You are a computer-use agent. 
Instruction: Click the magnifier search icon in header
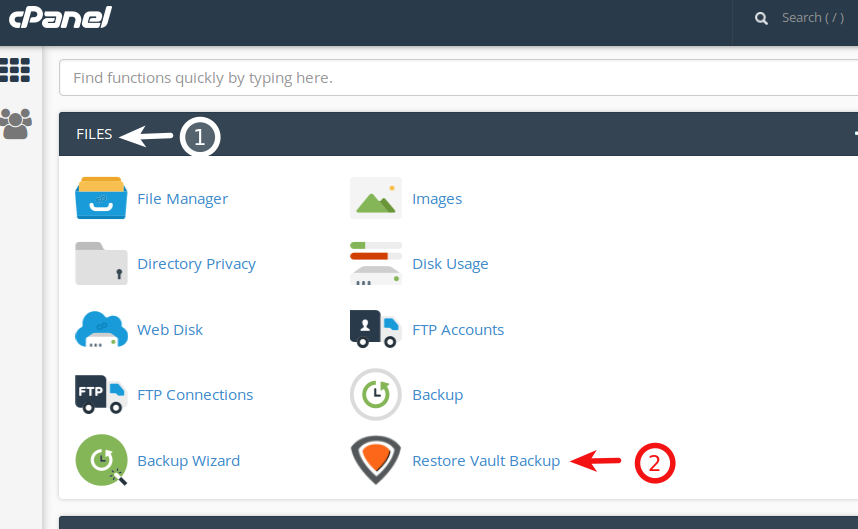761,19
